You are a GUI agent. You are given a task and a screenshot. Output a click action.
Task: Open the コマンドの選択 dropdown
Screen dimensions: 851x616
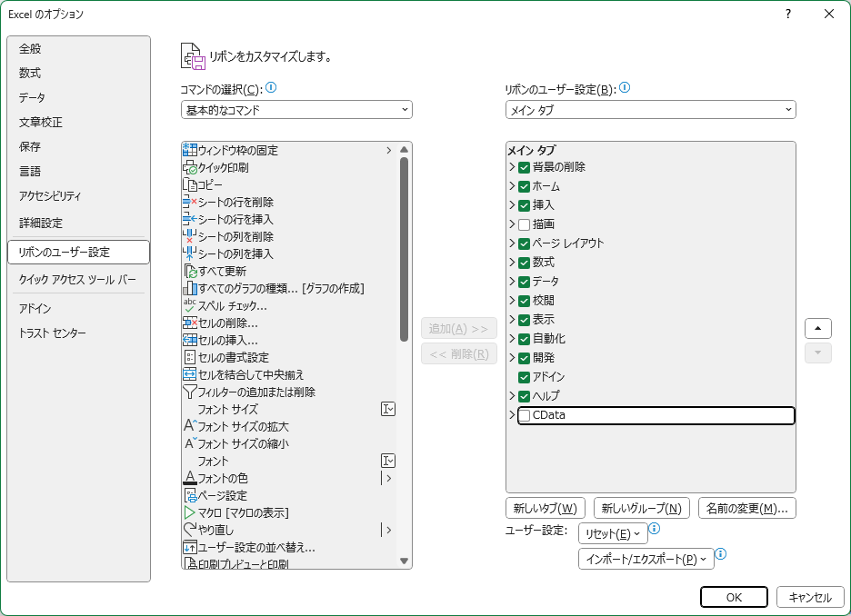(x=297, y=110)
